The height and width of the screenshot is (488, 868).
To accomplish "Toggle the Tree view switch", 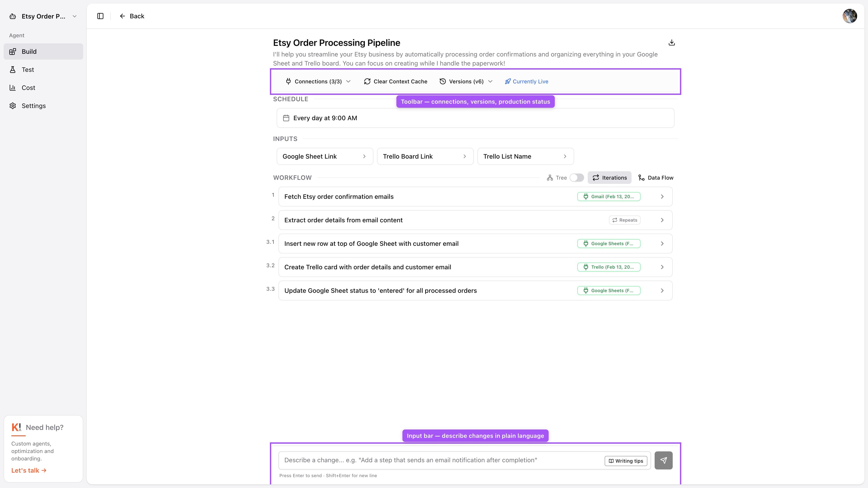I will coord(577,178).
